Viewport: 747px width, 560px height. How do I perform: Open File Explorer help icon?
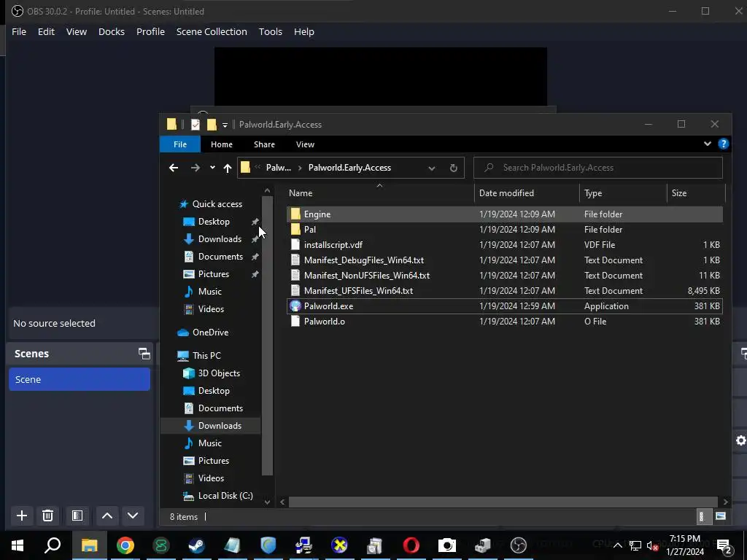724,144
